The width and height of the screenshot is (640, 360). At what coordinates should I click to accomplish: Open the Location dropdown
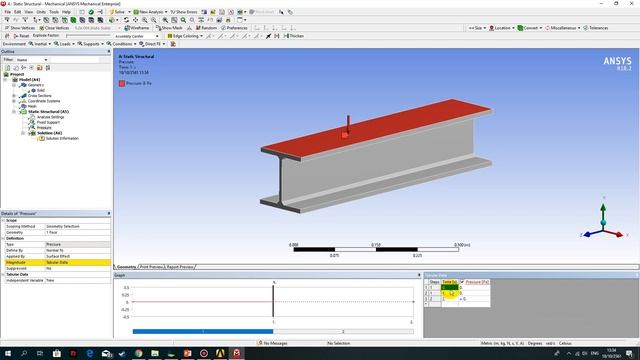[502, 28]
